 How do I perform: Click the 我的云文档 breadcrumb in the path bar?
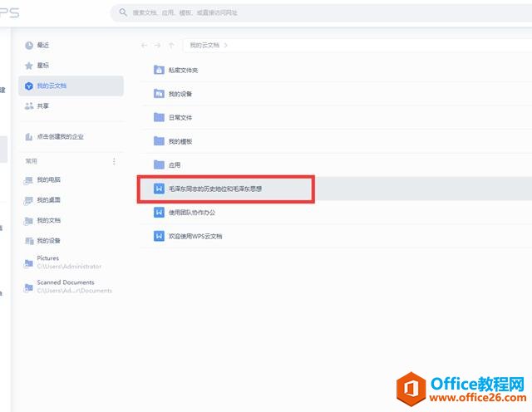[204, 45]
